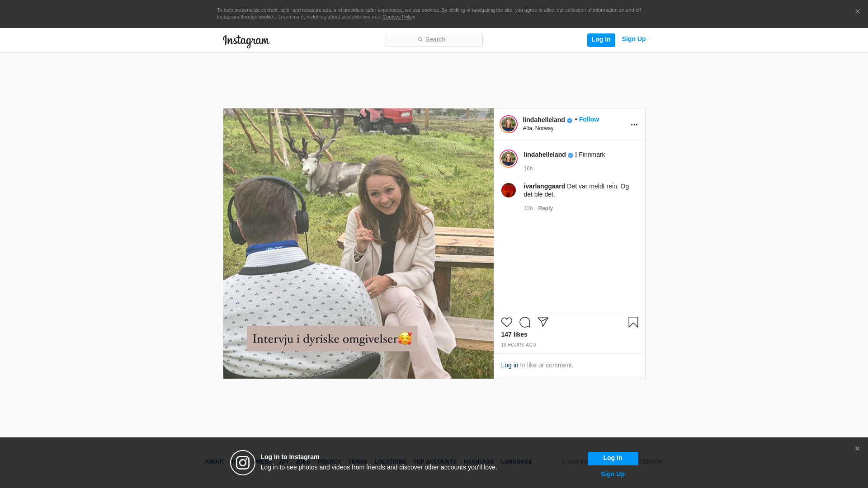Open the Alta, Norway location
The width and height of the screenshot is (868, 488).
538,128
